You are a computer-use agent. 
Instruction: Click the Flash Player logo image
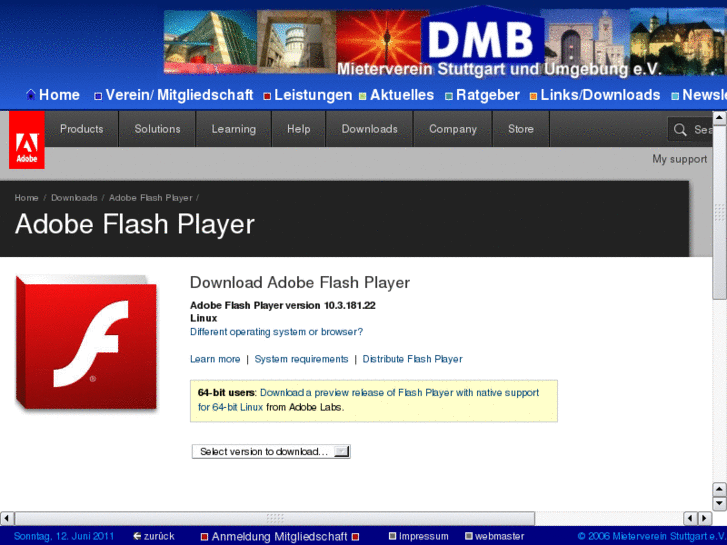click(86, 342)
